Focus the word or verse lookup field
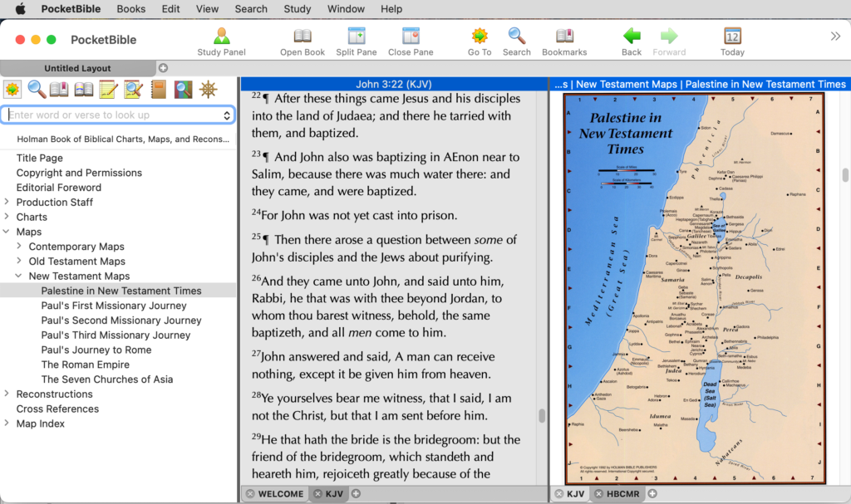 click(118, 115)
